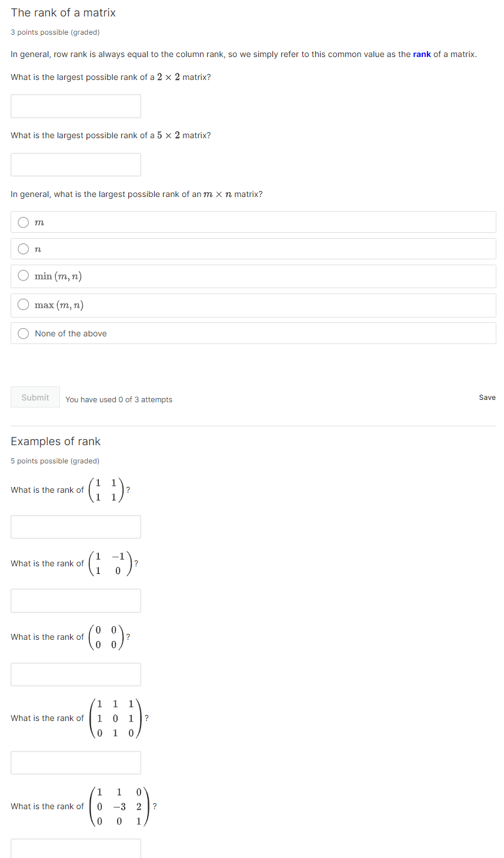Click the Submit button

[x=35, y=397]
